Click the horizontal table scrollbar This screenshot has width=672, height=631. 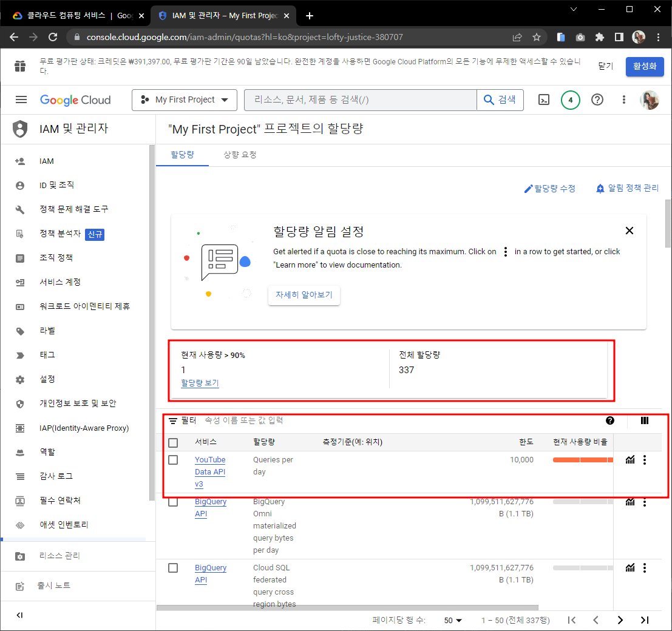[x=347, y=607]
